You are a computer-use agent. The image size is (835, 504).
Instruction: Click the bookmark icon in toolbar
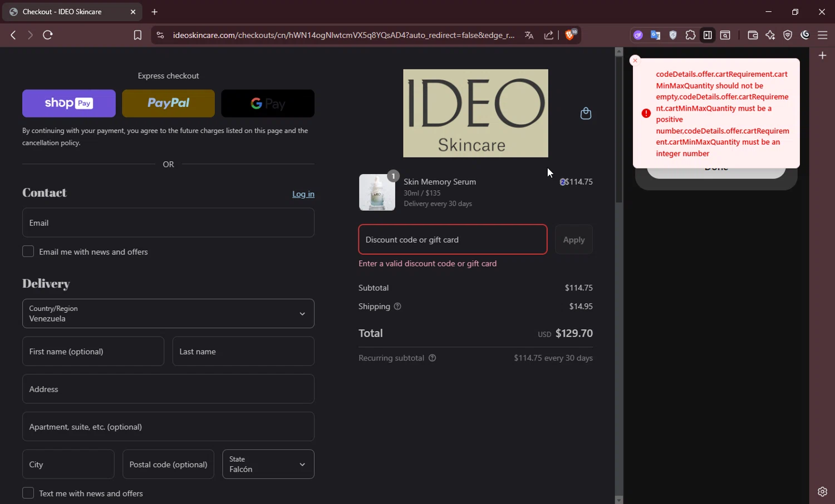click(x=137, y=35)
